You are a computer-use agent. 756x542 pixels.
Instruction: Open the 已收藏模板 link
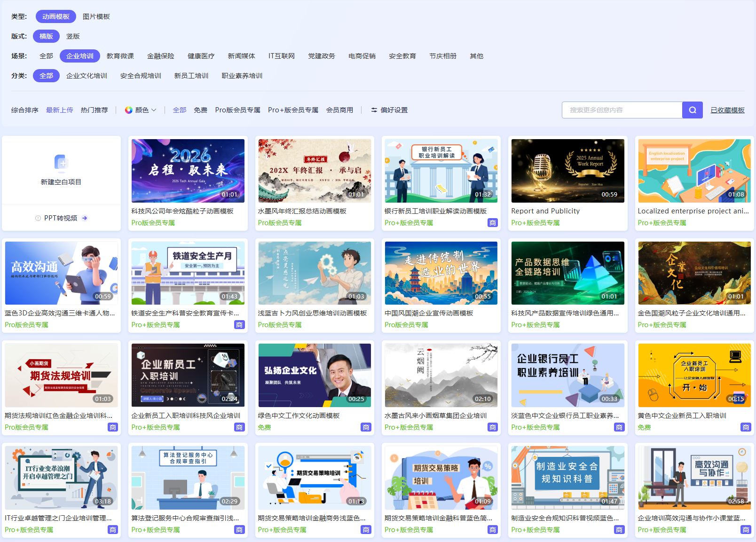coord(727,110)
